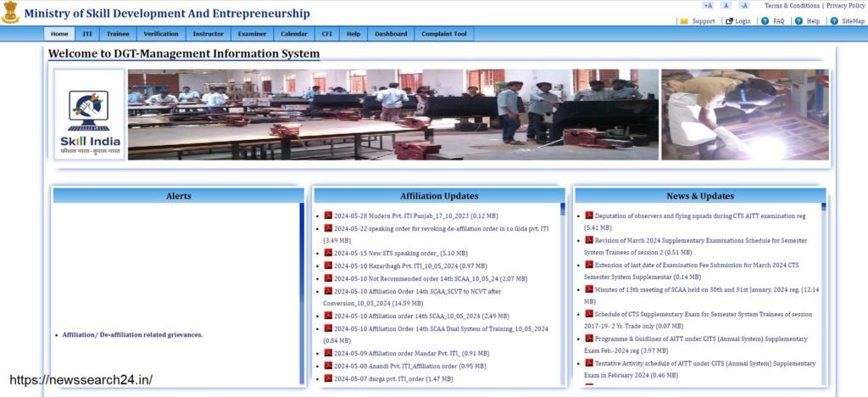This screenshot has height=397, width=868.
Task: Open PDF icon for Anandi Pvt. ITI order
Action: coord(328,366)
